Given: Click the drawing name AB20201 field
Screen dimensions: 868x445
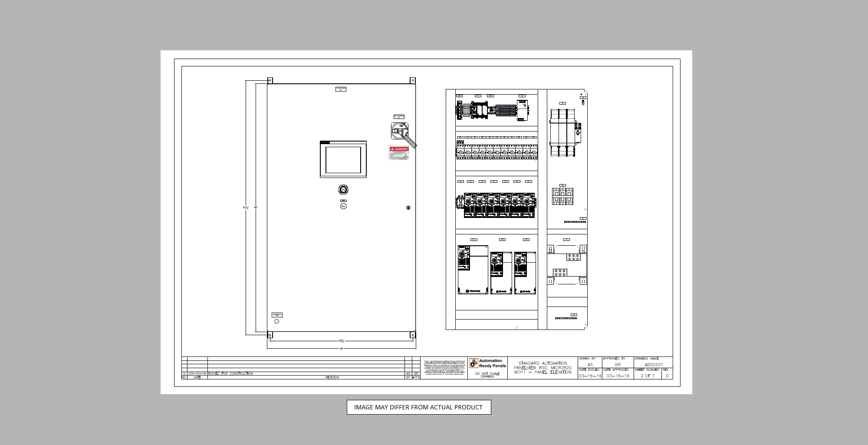Looking at the screenshot, I should pyautogui.click(x=653, y=365).
